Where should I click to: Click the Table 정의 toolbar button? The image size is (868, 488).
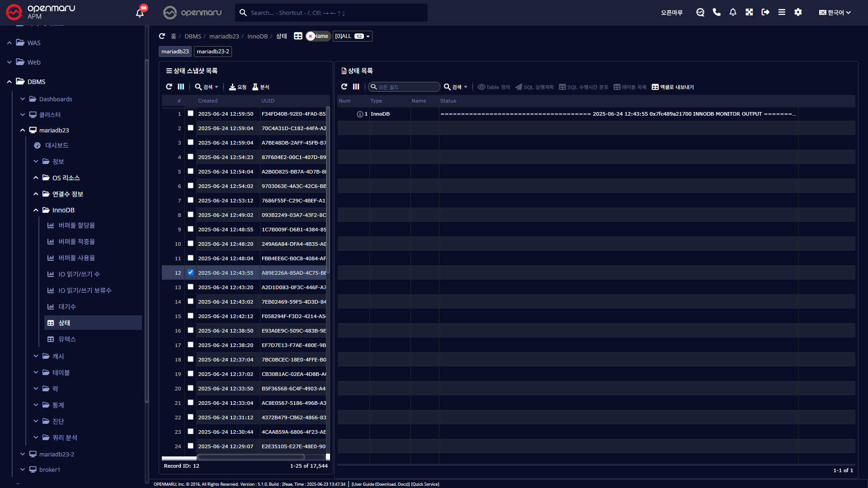click(x=494, y=87)
